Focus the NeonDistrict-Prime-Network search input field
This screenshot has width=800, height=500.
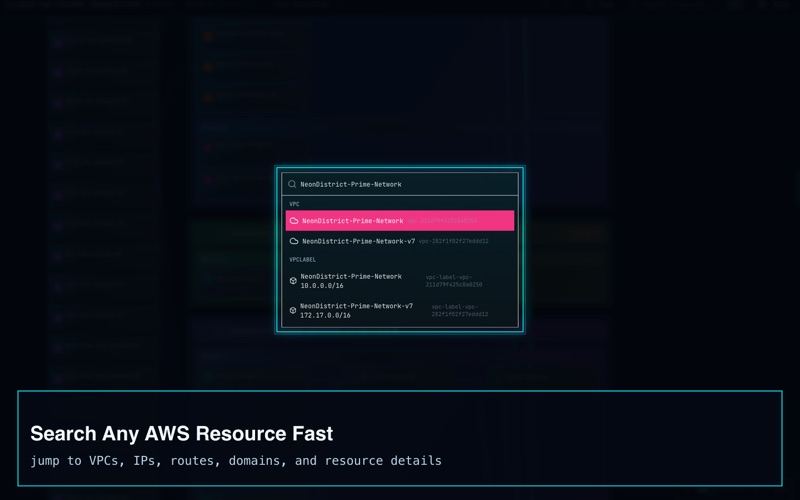(x=399, y=184)
